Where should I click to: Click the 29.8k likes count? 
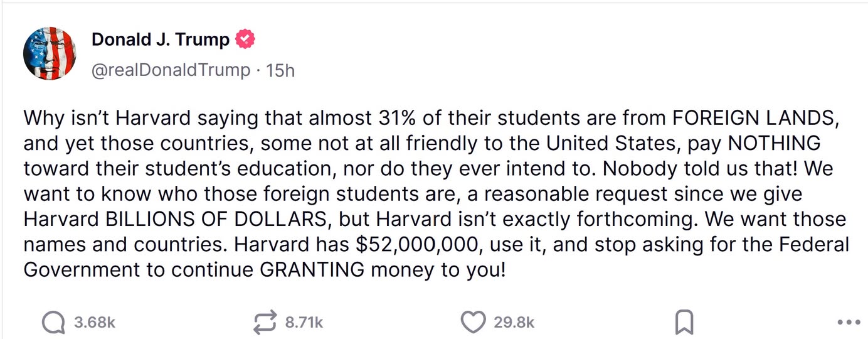coord(514,323)
